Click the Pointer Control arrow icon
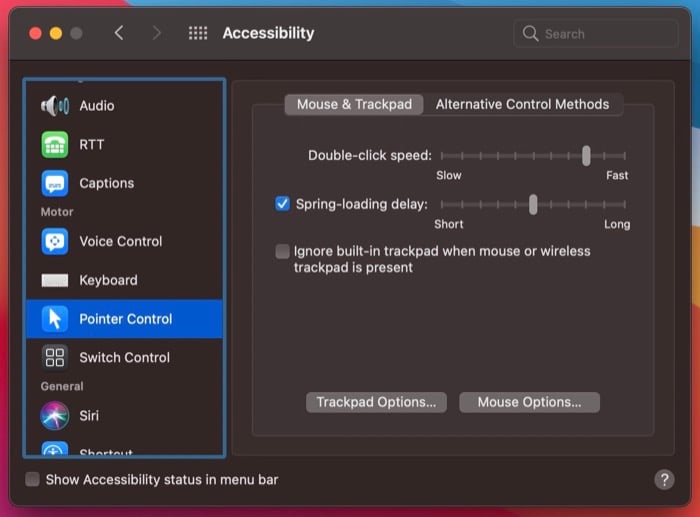Viewport: 700px width, 517px height. tap(55, 319)
